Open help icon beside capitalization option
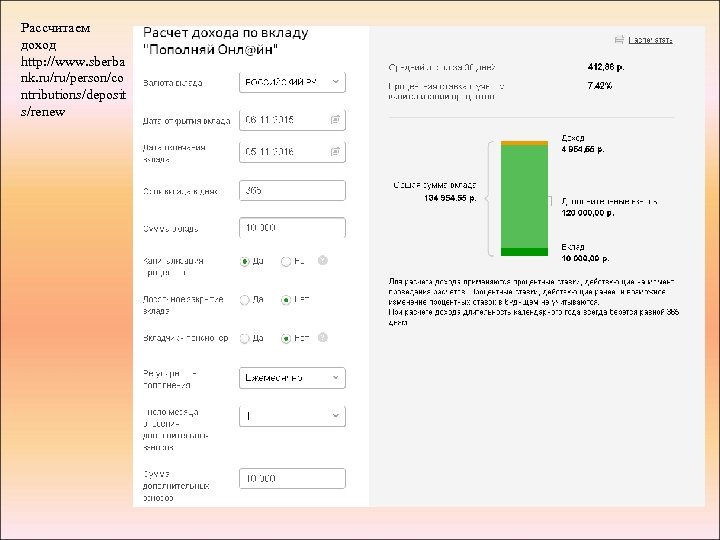 tap(323, 260)
